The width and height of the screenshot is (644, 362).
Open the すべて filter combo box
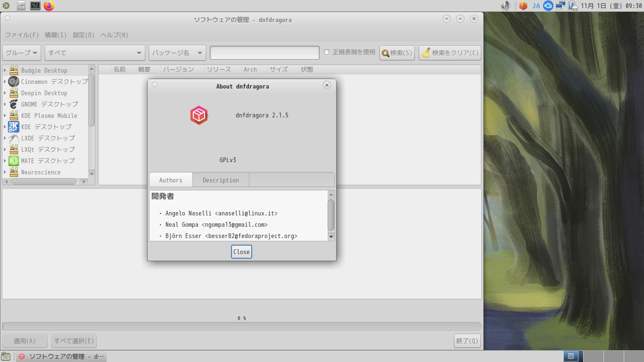94,52
